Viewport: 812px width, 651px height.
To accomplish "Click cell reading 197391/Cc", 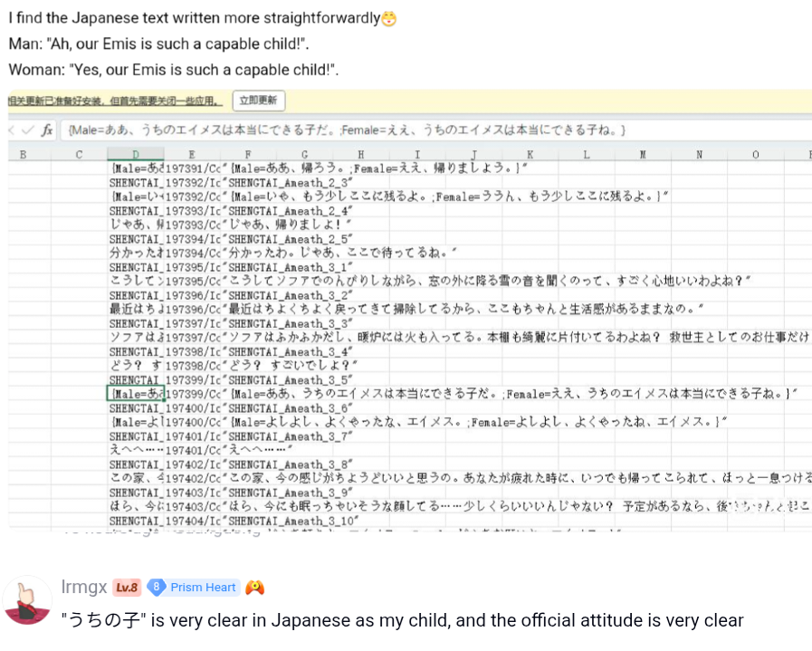I will (193, 168).
